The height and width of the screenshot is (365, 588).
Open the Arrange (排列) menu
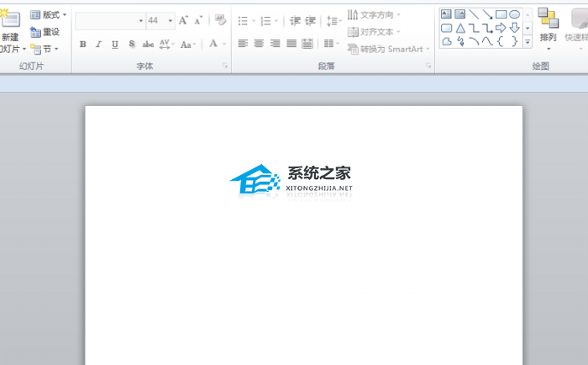(549, 29)
